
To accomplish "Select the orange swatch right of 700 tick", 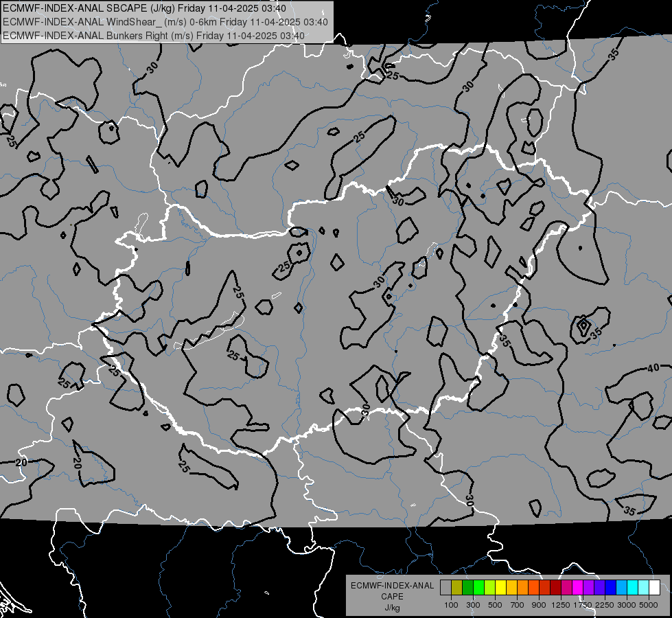I will 522,588.
